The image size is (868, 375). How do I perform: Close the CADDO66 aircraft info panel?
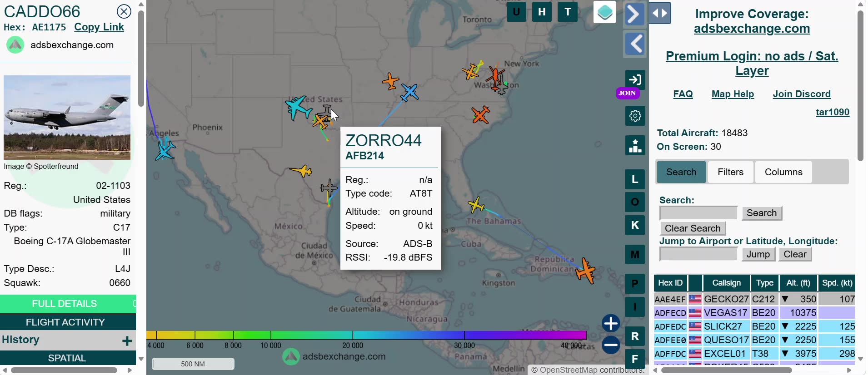click(x=124, y=11)
